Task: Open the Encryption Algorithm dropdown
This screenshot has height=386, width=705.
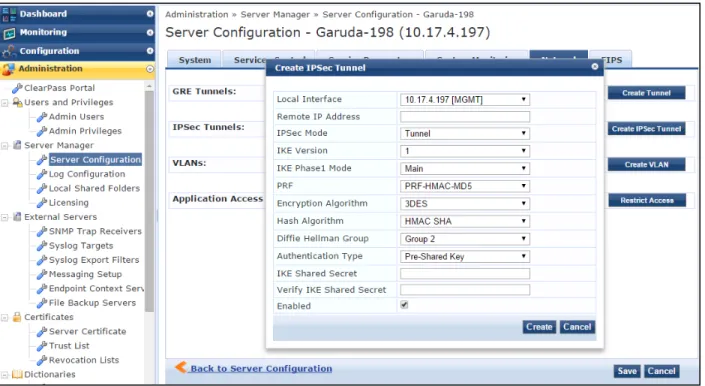Action: pyautogui.click(x=465, y=204)
